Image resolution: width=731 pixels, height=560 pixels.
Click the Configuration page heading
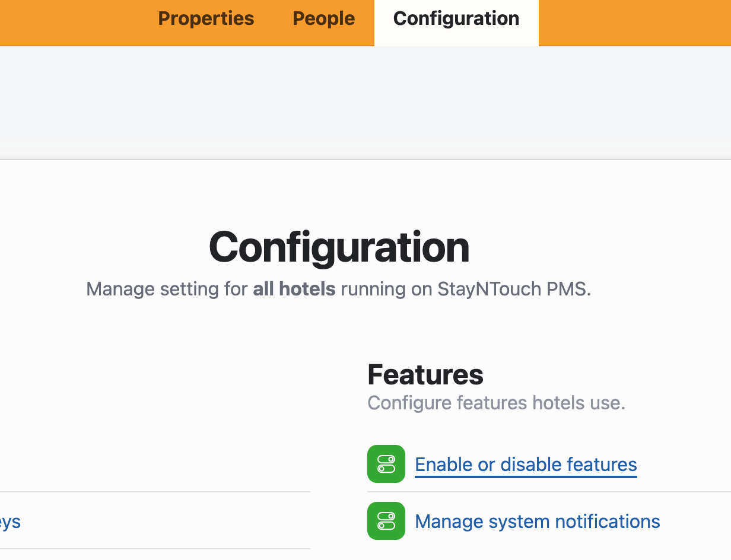pos(339,247)
